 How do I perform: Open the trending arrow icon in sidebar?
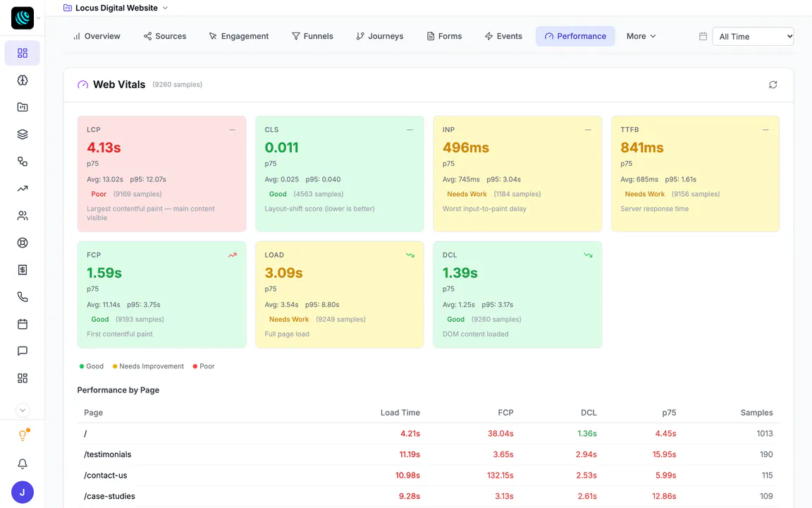point(23,188)
